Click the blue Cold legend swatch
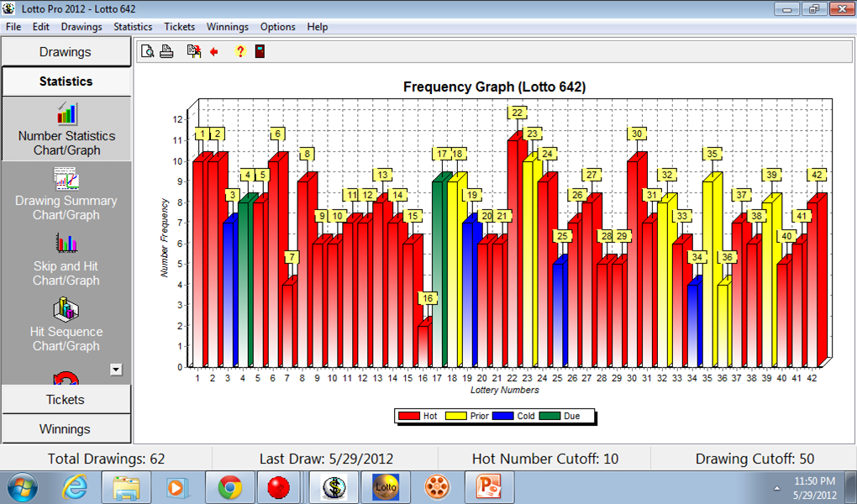Viewport: 857px width, 504px height. pyautogui.click(x=502, y=416)
